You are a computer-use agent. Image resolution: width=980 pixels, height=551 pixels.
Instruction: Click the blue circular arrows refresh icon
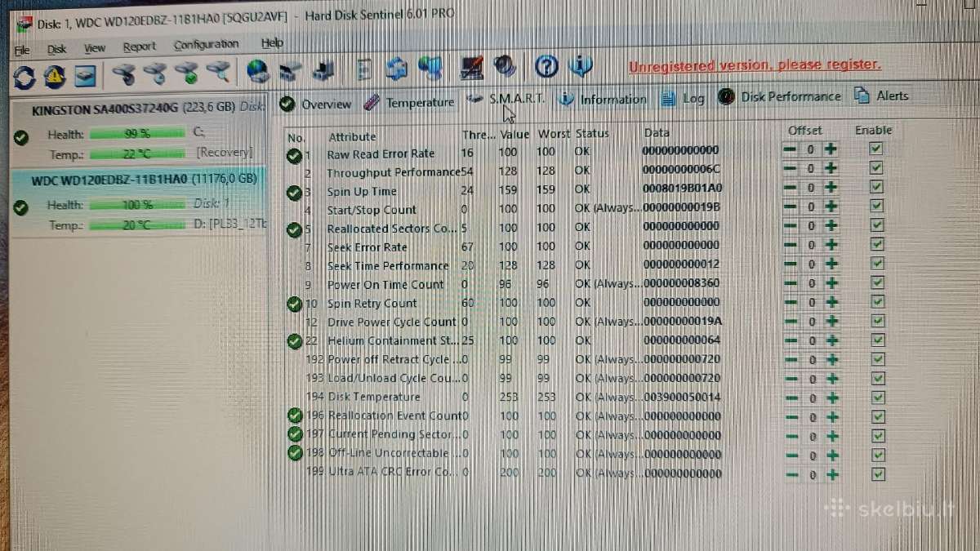[x=24, y=77]
